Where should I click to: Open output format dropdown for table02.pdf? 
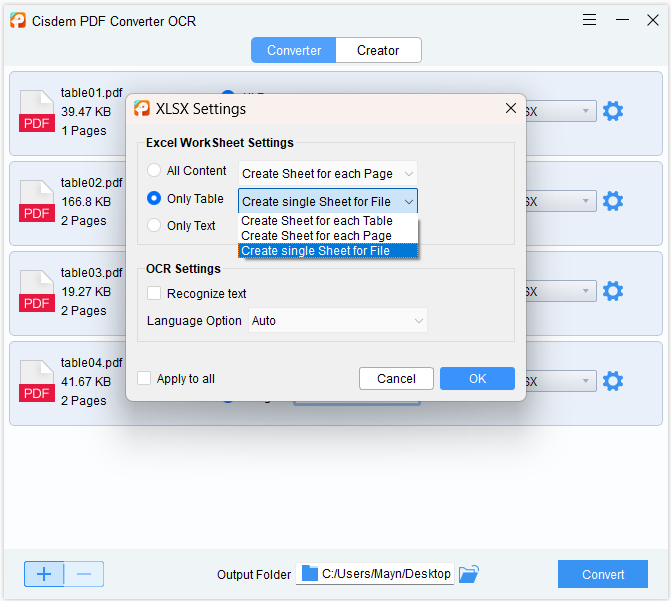click(x=561, y=201)
